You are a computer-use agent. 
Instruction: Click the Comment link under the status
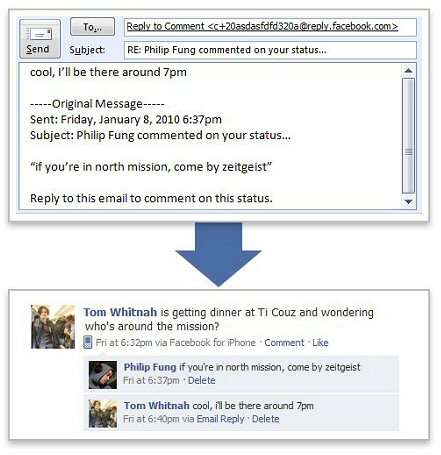(284, 343)
